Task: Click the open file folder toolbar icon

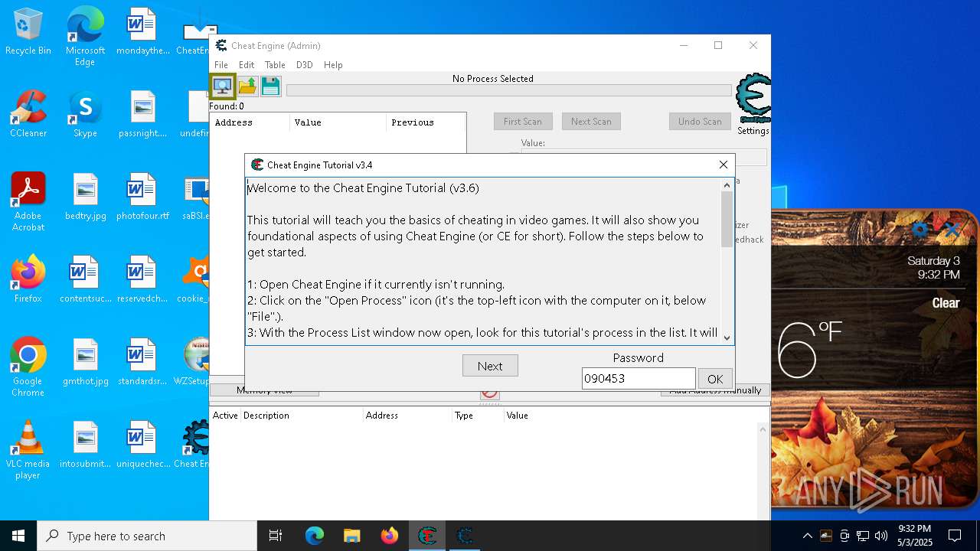Action: click(x=247, y=86)
